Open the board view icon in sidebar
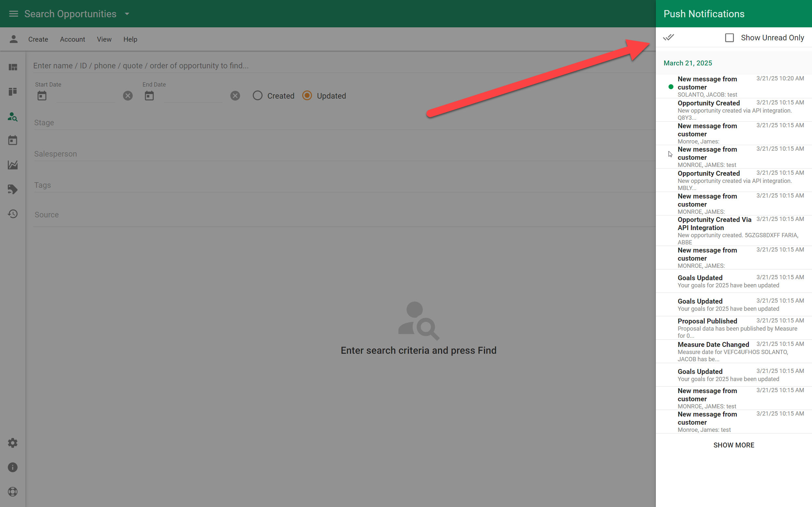812x507 pixels. 13,91
